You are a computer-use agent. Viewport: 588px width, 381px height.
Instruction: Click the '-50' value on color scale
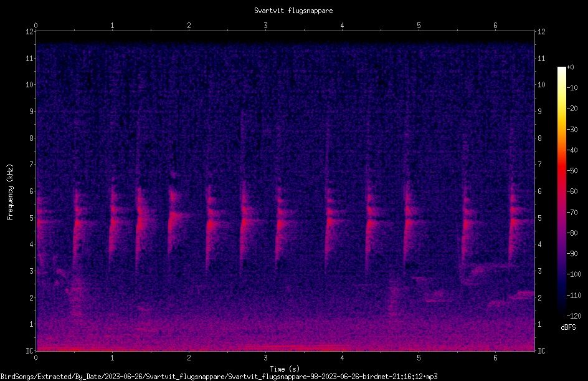pyautogui.click(x=572, y=170)
